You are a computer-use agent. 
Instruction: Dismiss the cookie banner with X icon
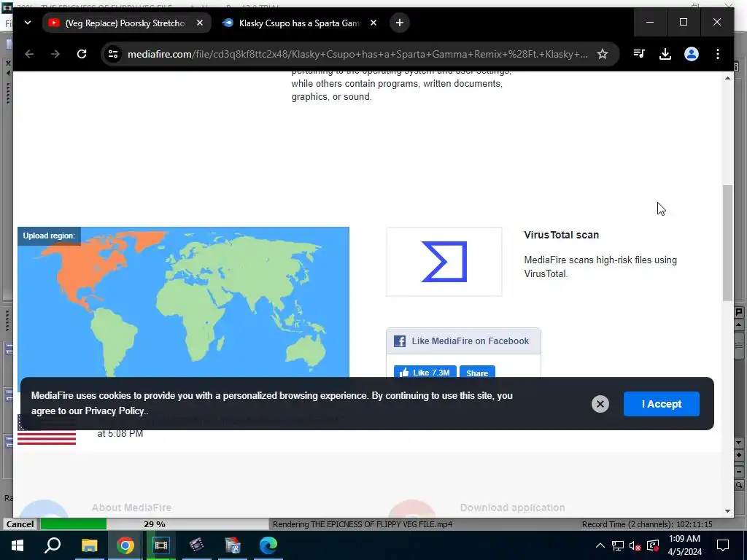point(600,404)
